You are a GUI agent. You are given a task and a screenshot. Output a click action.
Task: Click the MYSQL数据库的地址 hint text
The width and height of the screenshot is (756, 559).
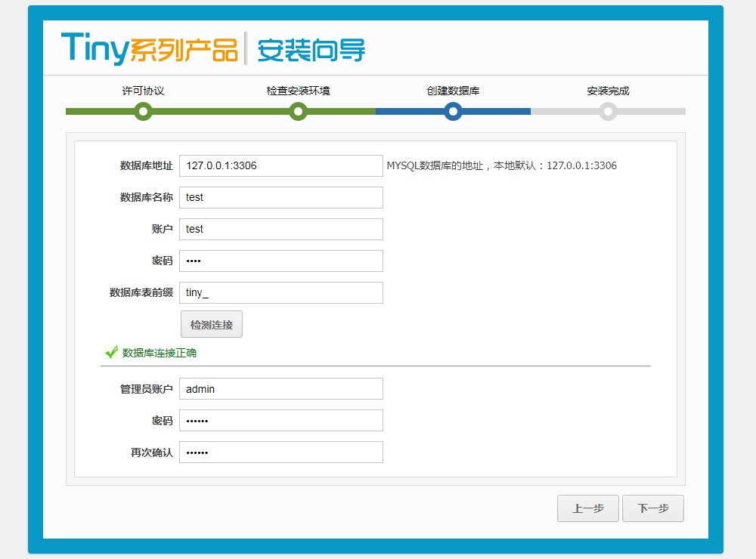[502, 165]
